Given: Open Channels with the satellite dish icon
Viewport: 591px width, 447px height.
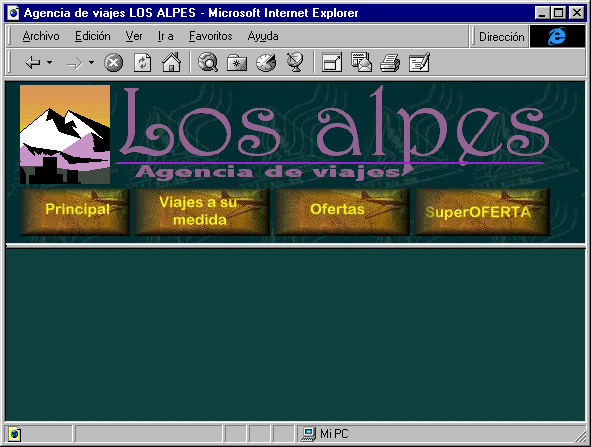Looking at the screenshot, I should (295, 63).
